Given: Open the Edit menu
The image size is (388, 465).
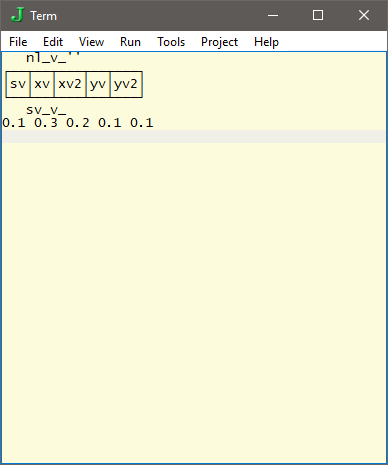Looking at the screenshot, I should click(53, 42).
